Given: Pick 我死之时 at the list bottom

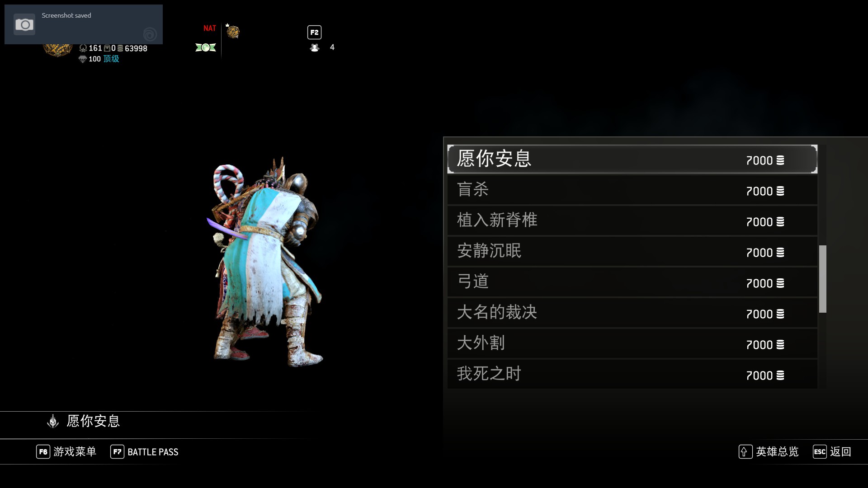Looking at the screenshot, I should (632, 374).
